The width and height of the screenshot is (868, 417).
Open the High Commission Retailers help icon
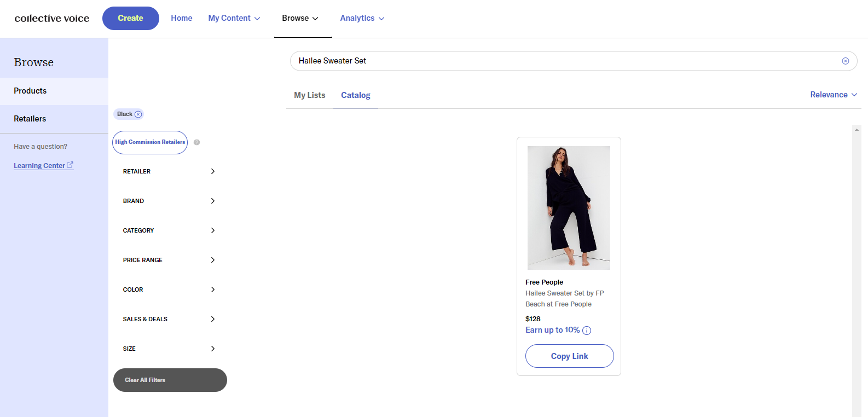coord(197,142)
